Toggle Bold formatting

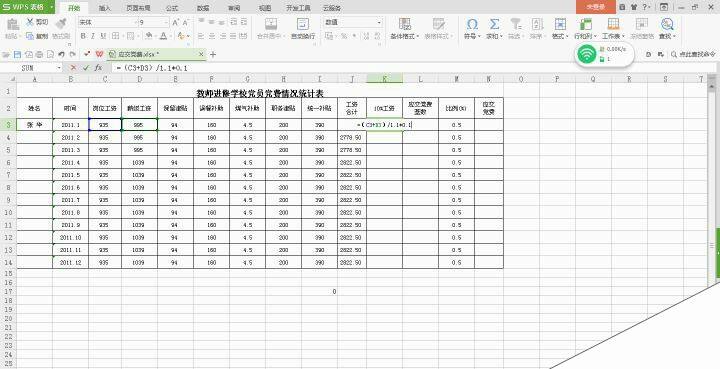pyautogui.click(x=83, y=36)
